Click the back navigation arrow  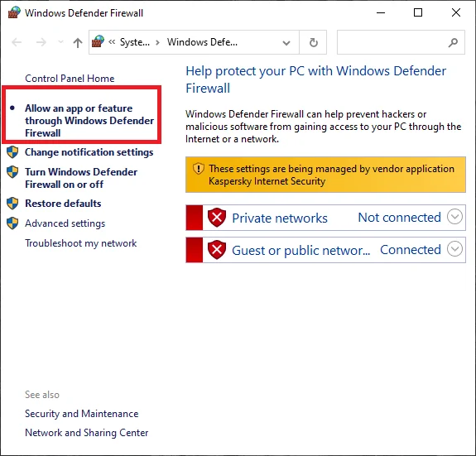coord(17,42)
